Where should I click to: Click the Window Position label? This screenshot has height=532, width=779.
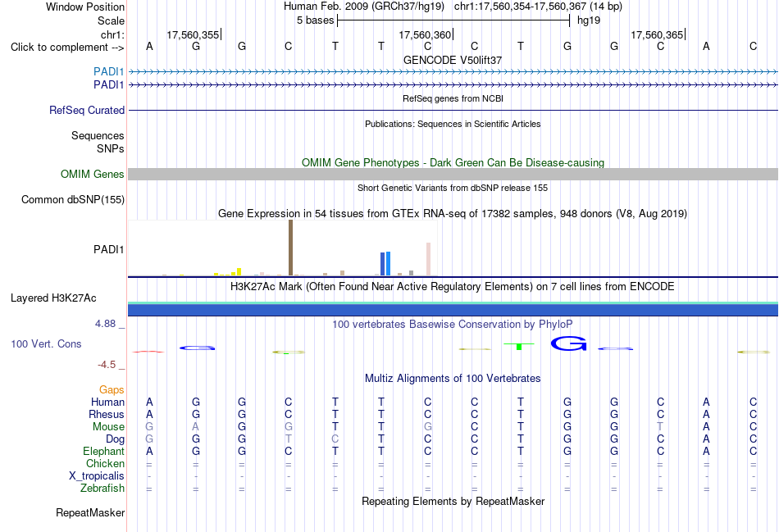85,7
